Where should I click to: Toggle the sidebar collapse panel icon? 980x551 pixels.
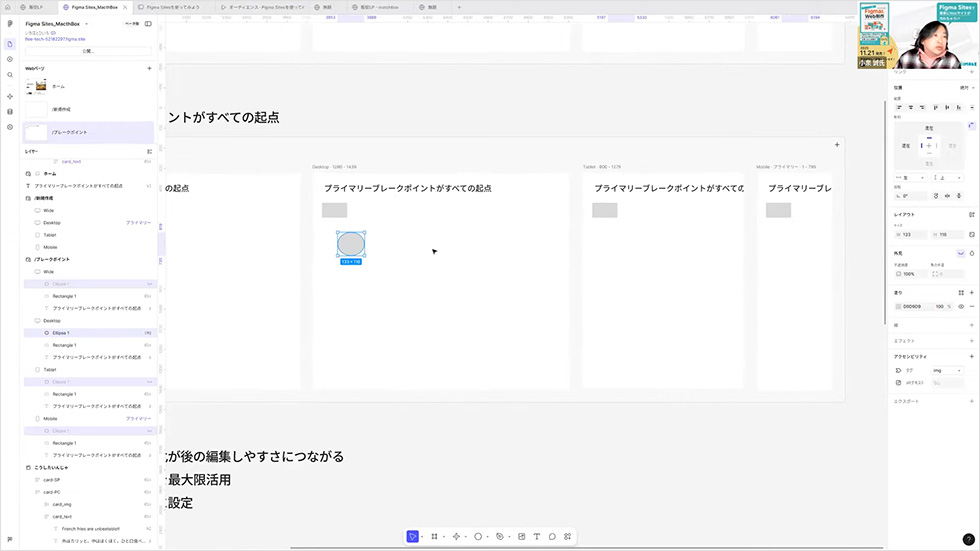tap(148, 24)
